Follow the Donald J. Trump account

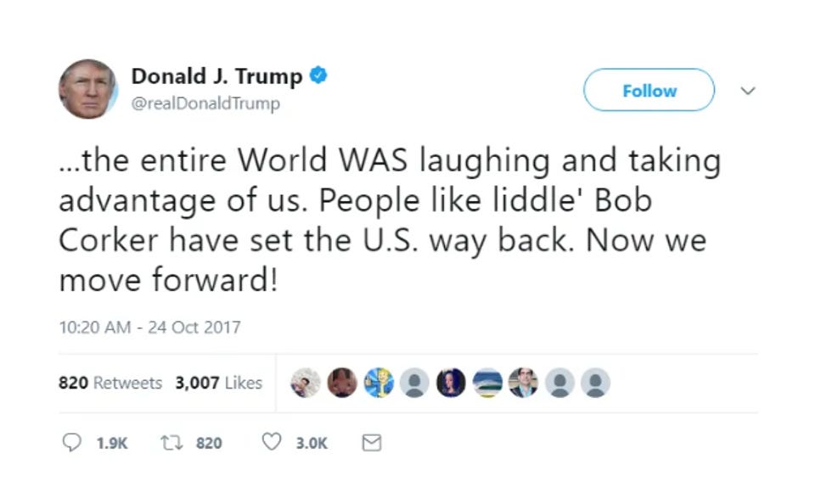click(x=649, y=90)
